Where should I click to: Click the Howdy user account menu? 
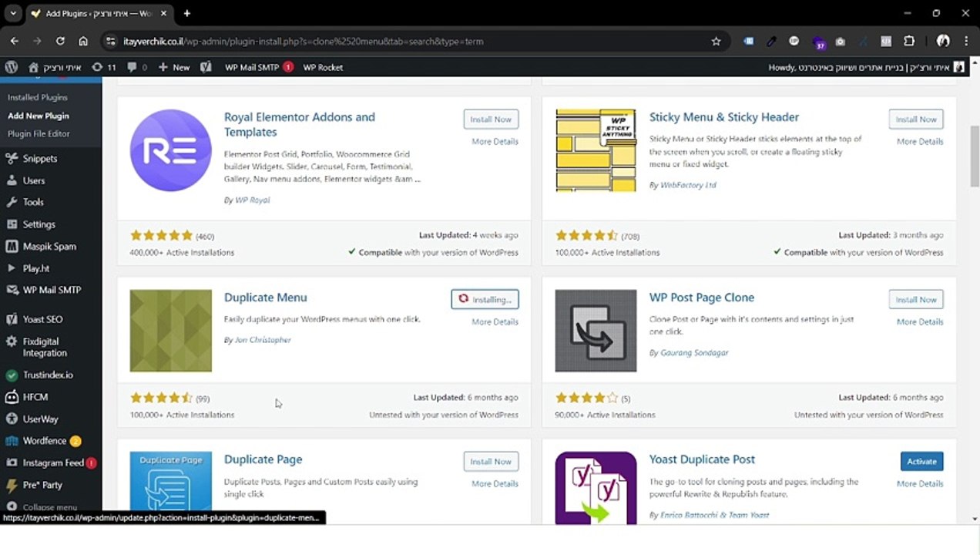(x=866, y=67)
